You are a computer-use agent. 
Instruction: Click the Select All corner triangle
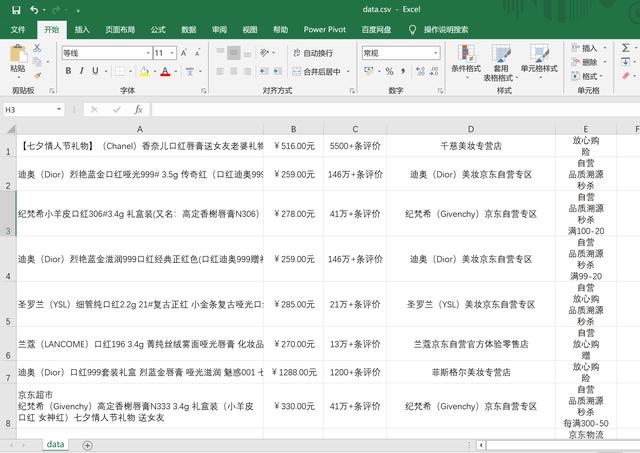[11, 129]
